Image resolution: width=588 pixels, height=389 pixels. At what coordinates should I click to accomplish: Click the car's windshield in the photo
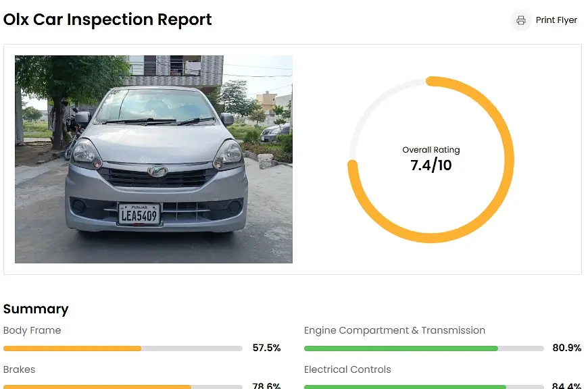154,107
